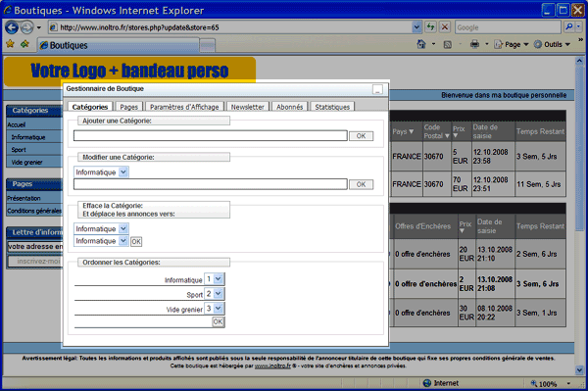Open the Informatique order number dropdown
This screenshot has height=391, width=588.
(214, 279)
